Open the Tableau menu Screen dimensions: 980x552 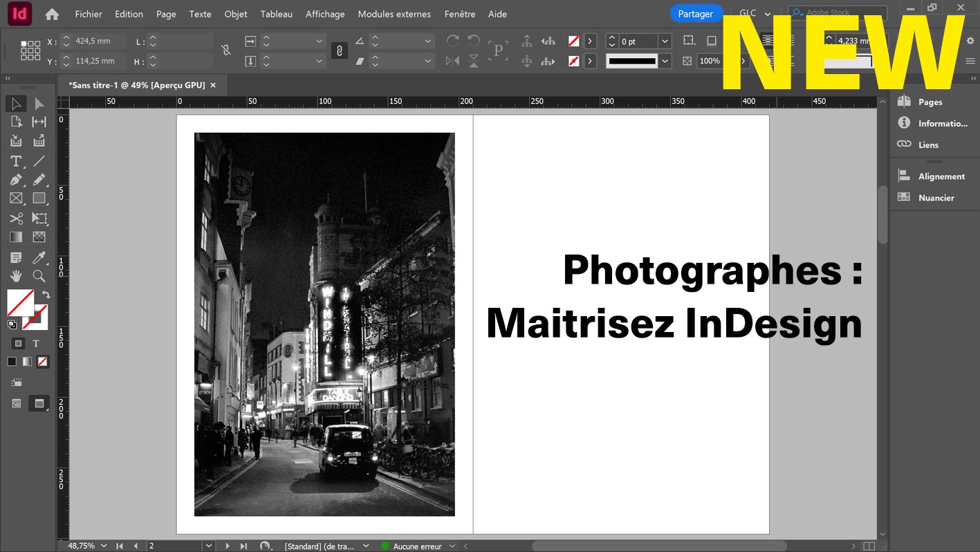(x=276, y=14)
